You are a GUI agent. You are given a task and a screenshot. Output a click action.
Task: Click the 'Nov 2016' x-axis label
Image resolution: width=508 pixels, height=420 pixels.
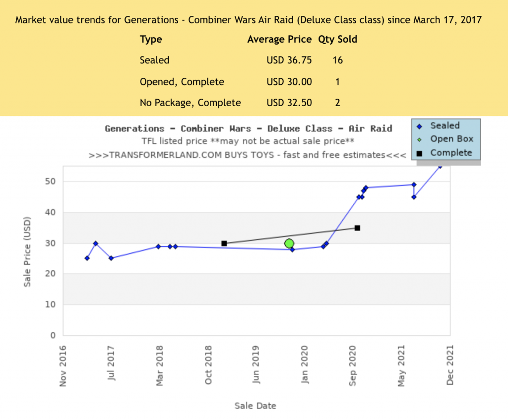point(63,366)
